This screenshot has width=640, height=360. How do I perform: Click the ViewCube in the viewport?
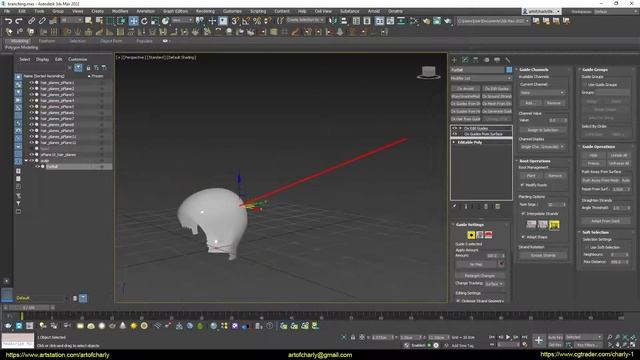coord(429,72)
